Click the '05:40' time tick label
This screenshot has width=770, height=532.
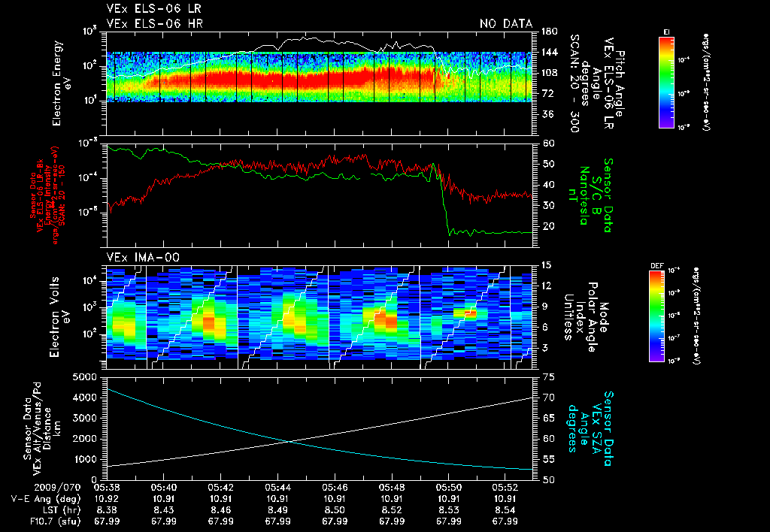click(x=163, y=488)
